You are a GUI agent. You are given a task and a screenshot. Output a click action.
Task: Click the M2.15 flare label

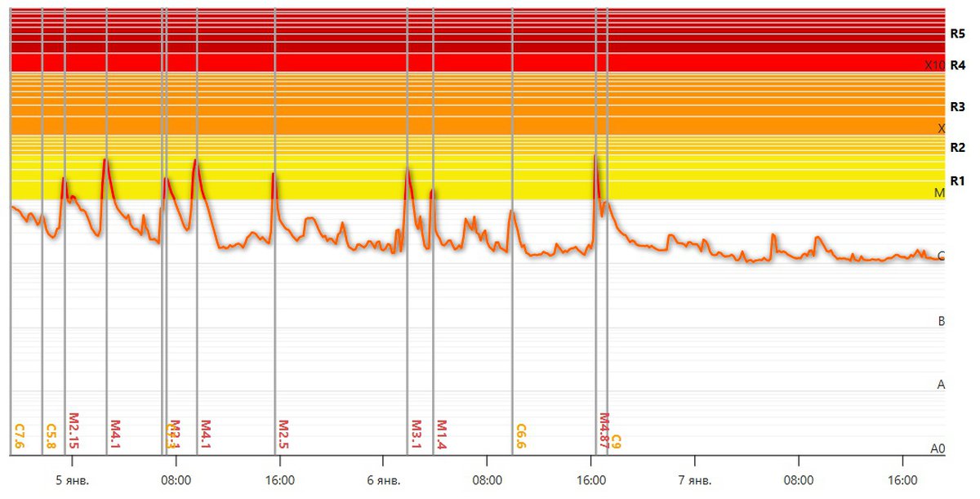pyautogui.click(x=73, y=431)
